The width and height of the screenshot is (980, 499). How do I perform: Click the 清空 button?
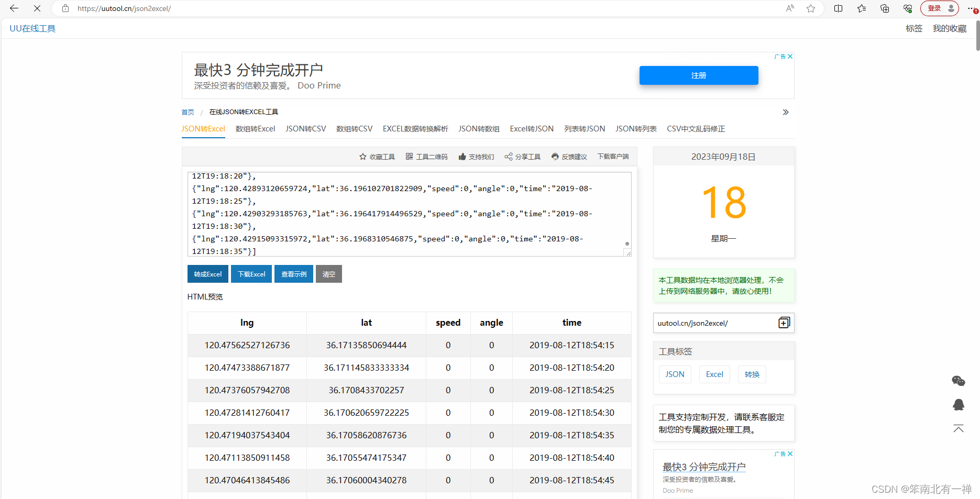(x=329, y=274)
